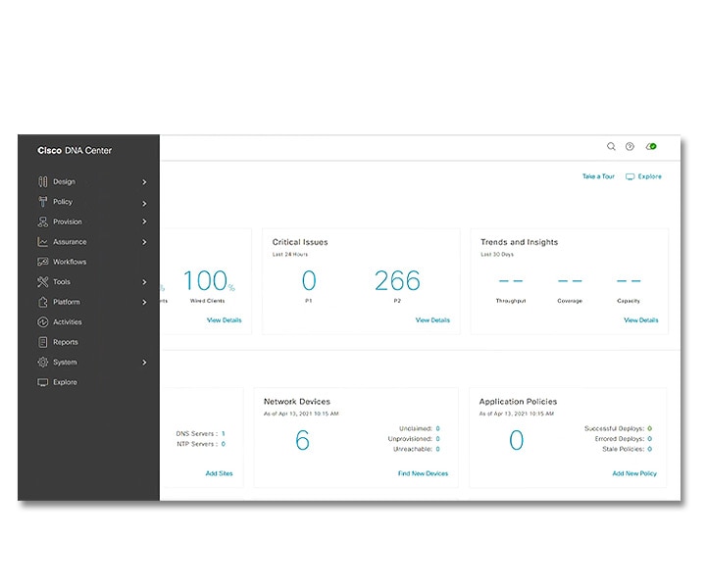Click the Cisco DNA Center title
Viewport: 706px width, 588px height.
(75, 151)
